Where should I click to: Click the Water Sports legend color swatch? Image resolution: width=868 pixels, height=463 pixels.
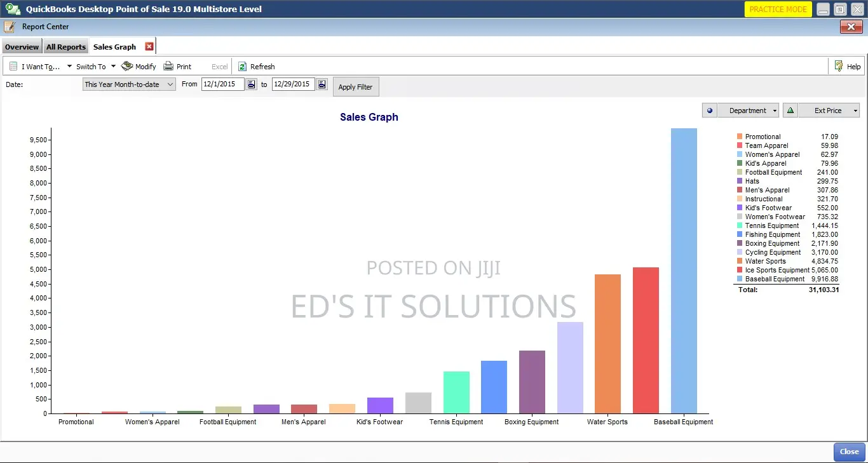(740, 261)
